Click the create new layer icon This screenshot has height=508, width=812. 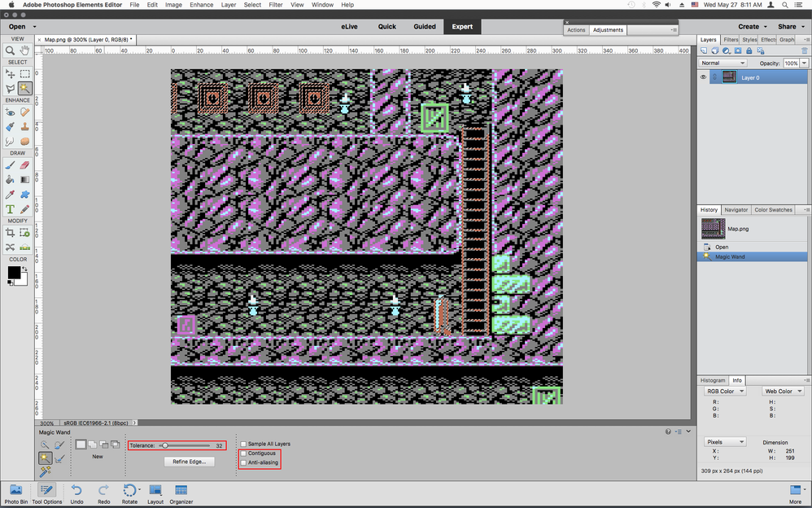click(705, 50)
